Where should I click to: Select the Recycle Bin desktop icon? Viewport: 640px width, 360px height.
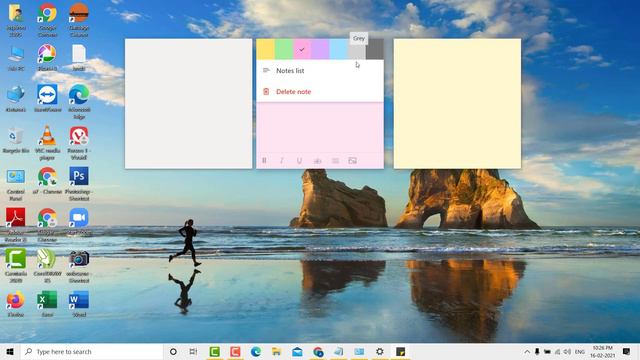coord(16,140)
